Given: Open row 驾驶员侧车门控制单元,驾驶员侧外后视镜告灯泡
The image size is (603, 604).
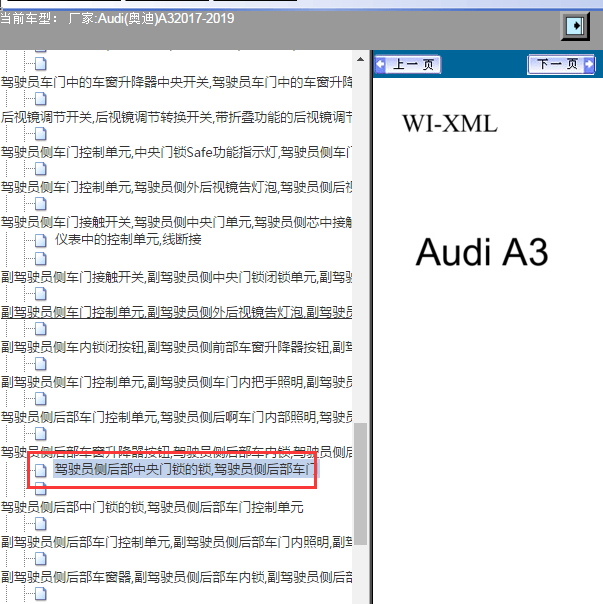Looking at the screenshot, I should coord(176,188).
